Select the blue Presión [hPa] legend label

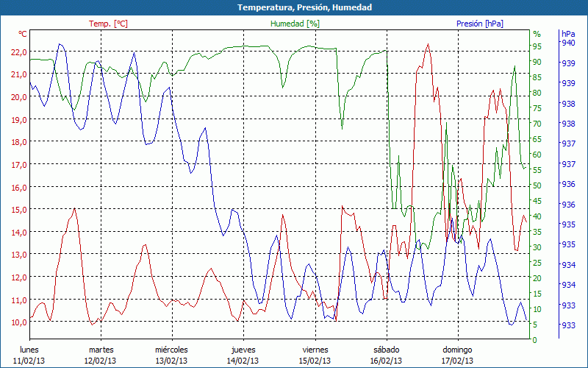click(479, 24)
